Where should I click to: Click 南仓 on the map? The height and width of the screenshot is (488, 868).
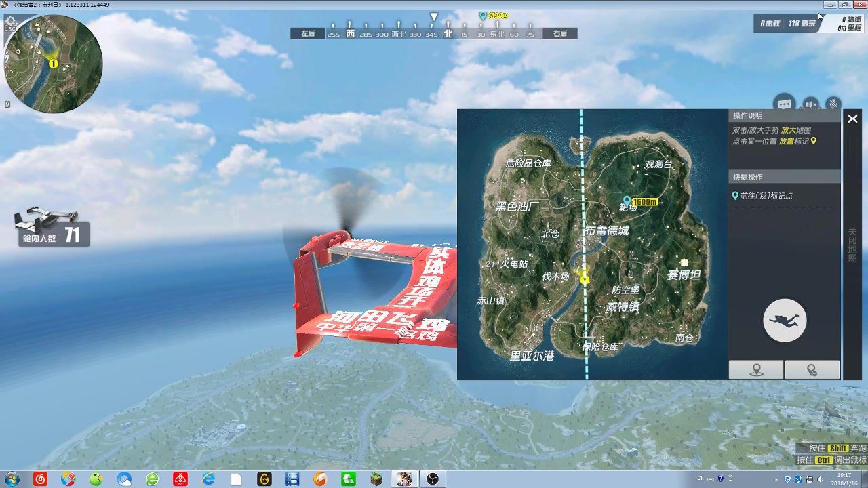684,338
